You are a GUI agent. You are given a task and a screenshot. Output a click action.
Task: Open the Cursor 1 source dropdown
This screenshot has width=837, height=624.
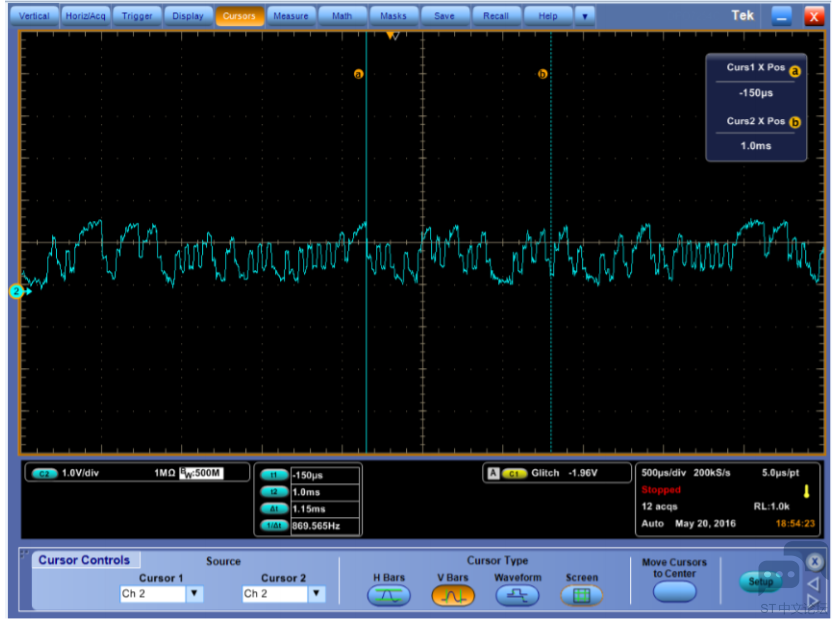pyautogui.click(x=195, y=594)
